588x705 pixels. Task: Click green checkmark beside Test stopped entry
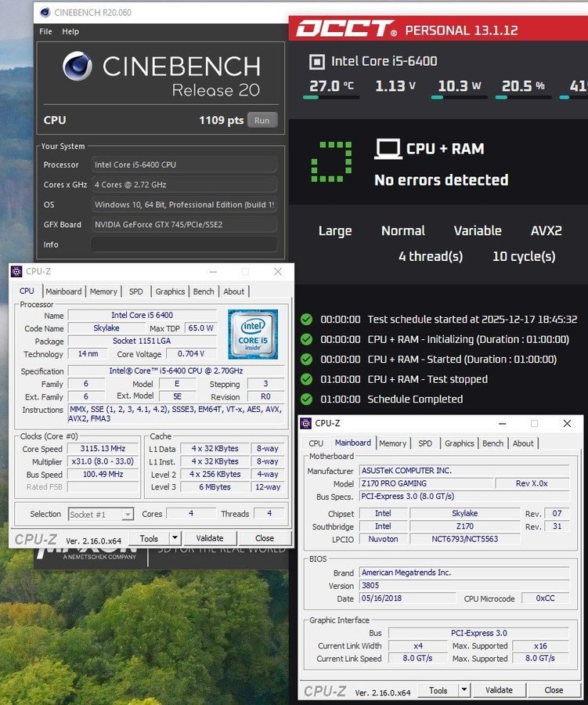306,379
